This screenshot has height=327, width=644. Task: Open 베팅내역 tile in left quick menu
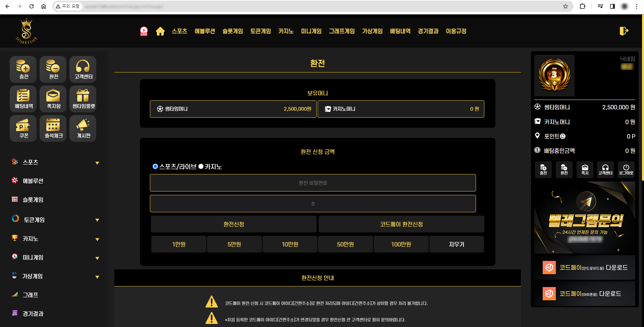[23, 99]
